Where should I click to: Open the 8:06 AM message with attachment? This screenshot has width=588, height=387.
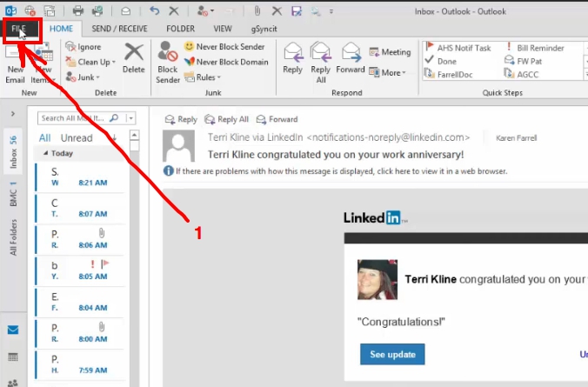click(x=80, y=240)
